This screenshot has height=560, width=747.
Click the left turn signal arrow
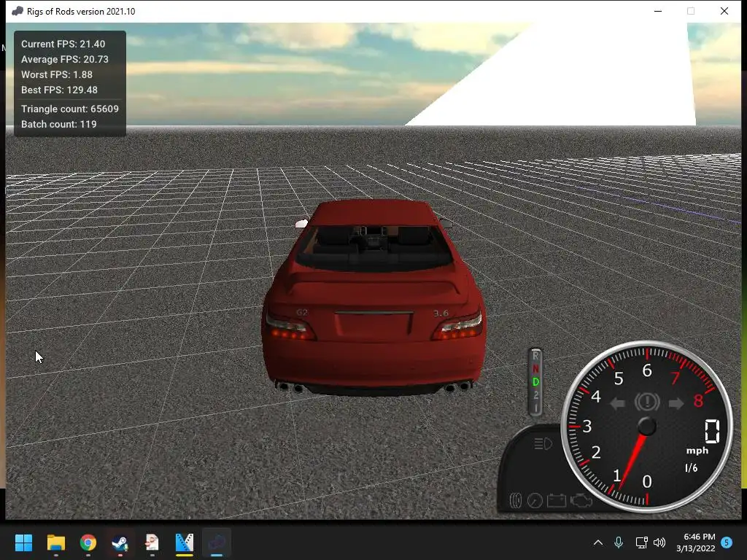pyautogui.click(x=617, y=404)
